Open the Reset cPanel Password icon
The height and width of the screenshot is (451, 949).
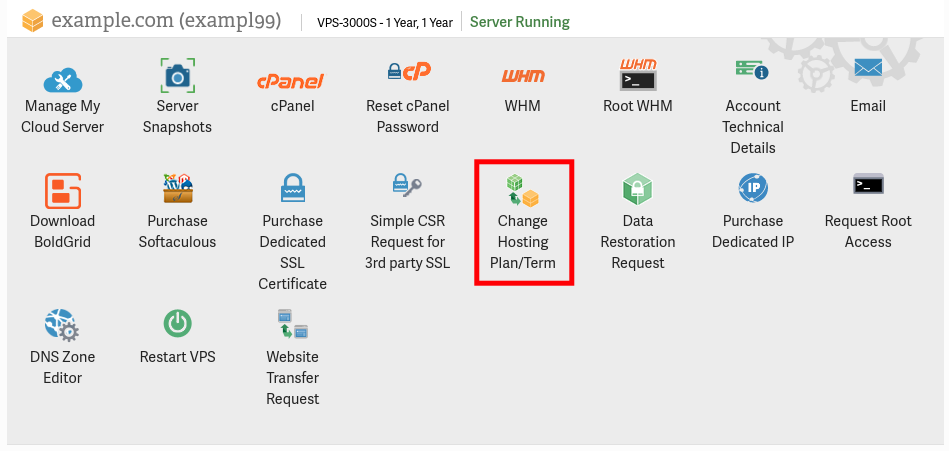point(408,73)
